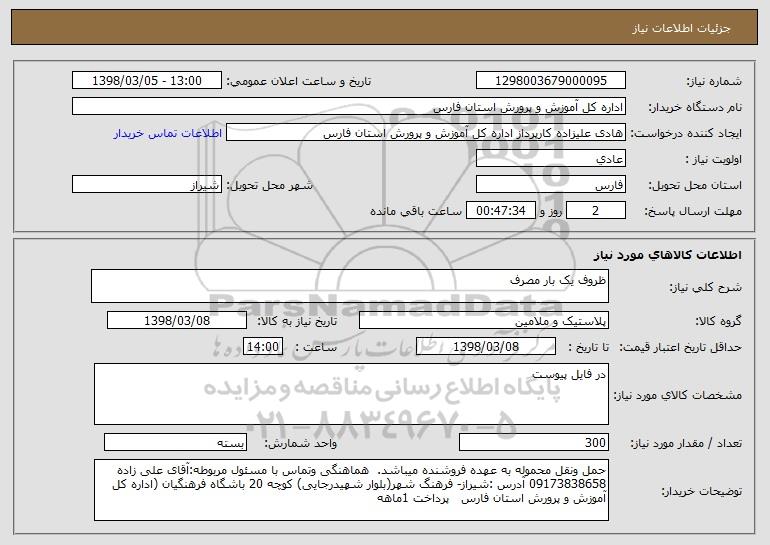Click the public announcement date field 1398/03/05 - 13:00
Image resolution: width=770 pixels, height=545 pixels.
coord(147,80)
